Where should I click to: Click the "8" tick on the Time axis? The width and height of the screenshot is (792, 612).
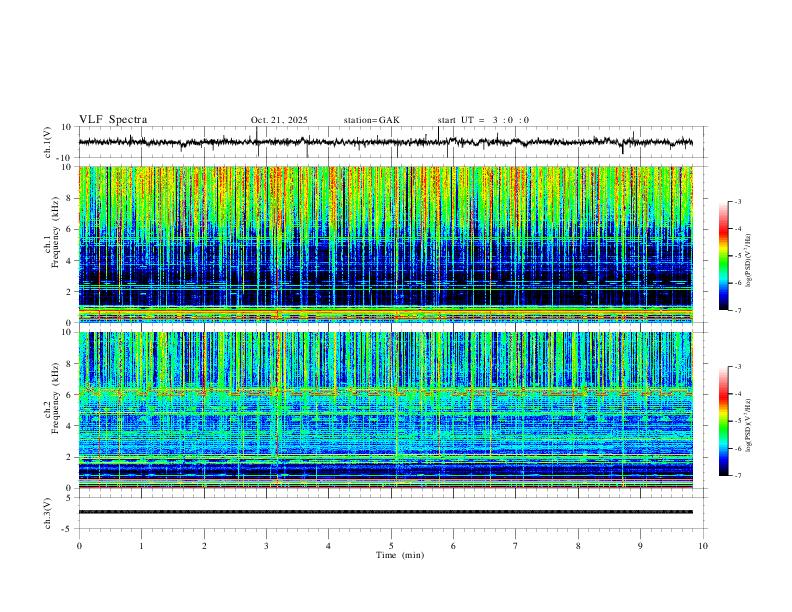point(578,546)
